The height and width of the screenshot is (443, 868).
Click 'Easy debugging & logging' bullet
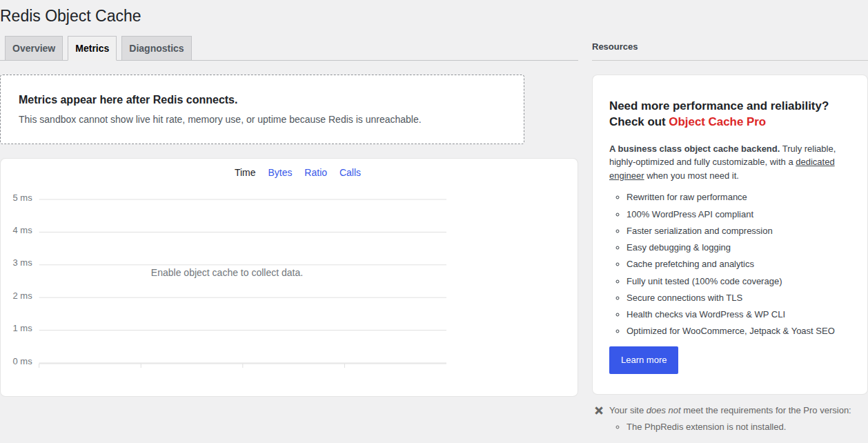pyautogui.click(x=678, y=248)
